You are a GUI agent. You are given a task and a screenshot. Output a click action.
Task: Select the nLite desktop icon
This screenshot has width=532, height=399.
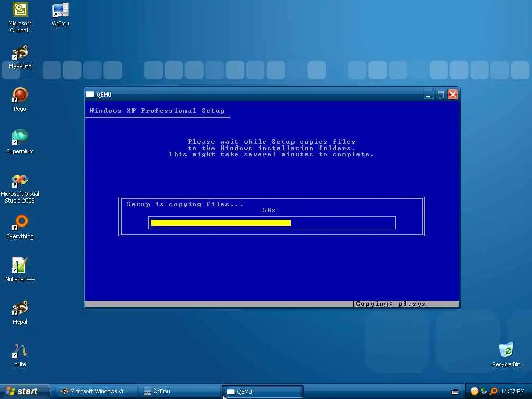(x=20, y=355)
